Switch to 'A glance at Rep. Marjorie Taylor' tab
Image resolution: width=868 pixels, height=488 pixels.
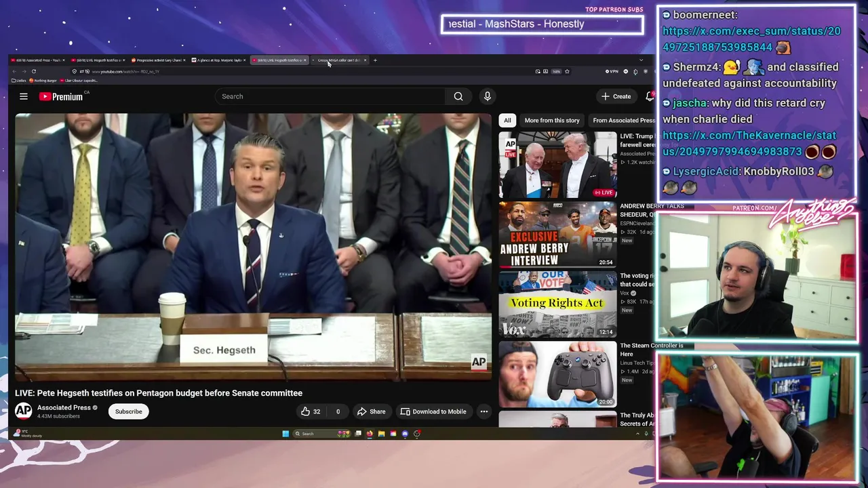218,60
